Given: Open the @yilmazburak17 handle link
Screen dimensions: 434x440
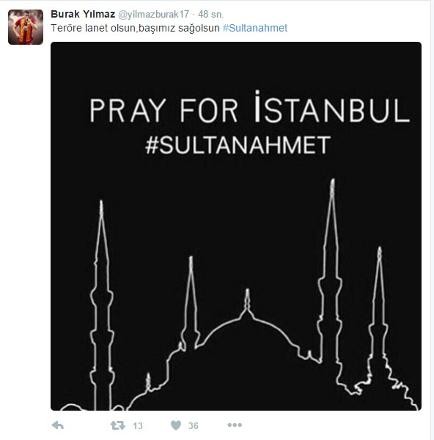Looking at the screenshot, I should (x=154, y=14).
